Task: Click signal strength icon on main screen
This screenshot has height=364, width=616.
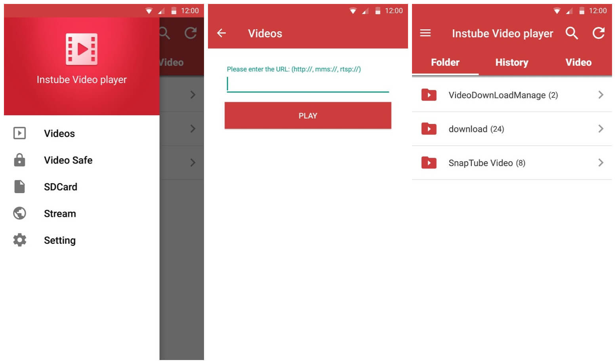Action: (569, 11)
